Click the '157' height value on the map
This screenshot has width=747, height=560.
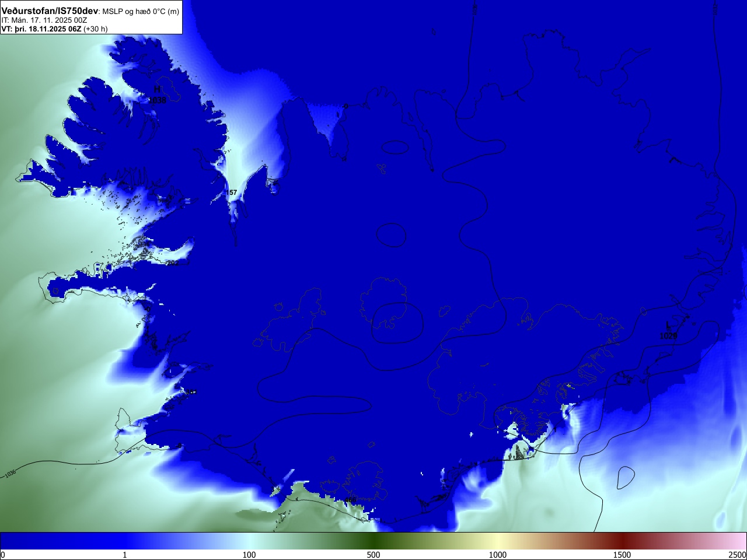tap(232, 192)
